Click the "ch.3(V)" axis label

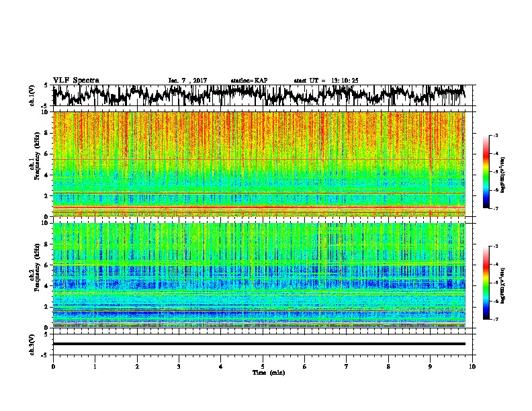32,345
